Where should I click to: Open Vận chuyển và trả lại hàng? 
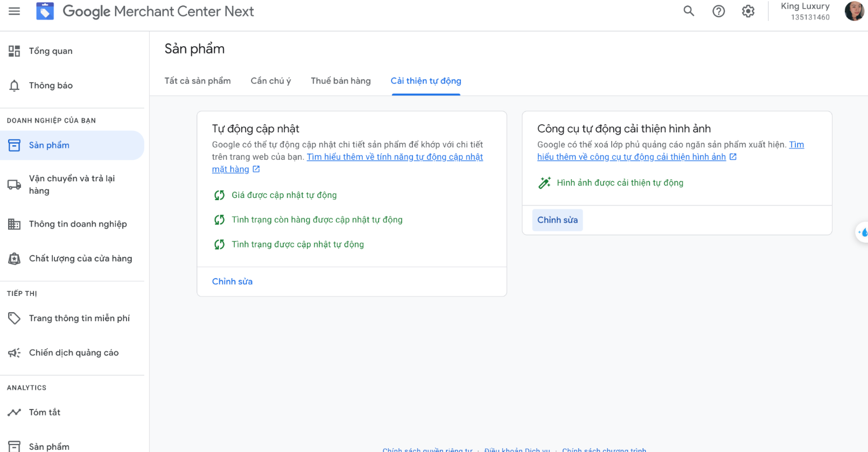coord(72,185)
